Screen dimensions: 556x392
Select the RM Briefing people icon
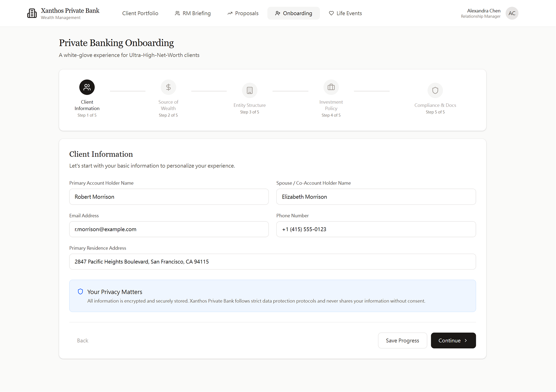(x=177, y=13)
